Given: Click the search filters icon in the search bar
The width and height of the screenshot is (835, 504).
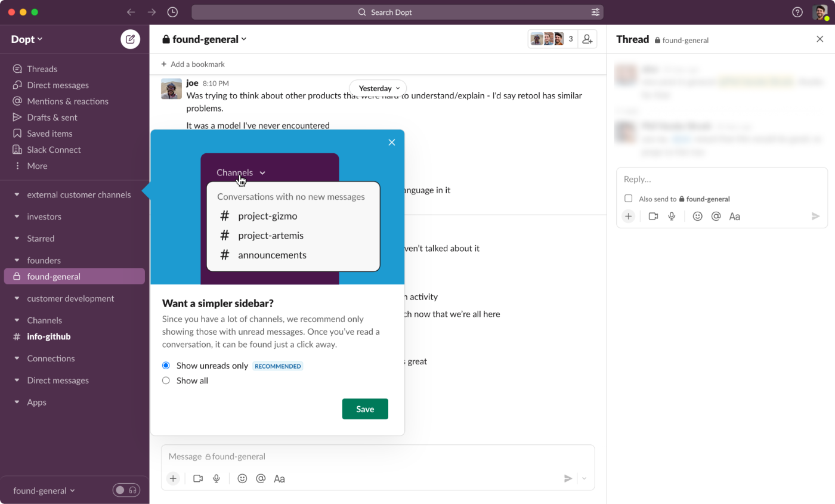Looking at the screenshot, I should point(595,12).
